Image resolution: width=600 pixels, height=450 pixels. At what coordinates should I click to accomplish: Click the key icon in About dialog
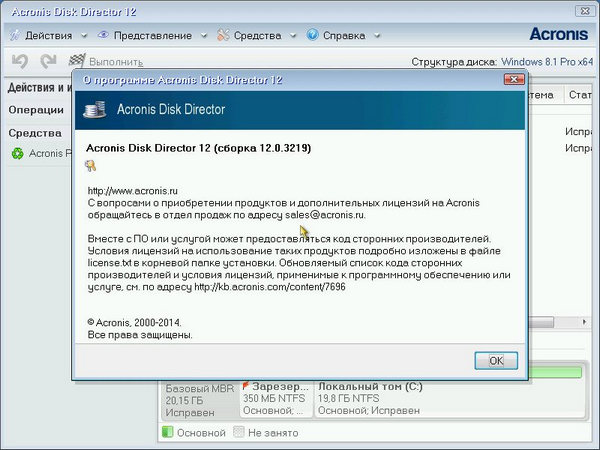click(x=91, y=166)
